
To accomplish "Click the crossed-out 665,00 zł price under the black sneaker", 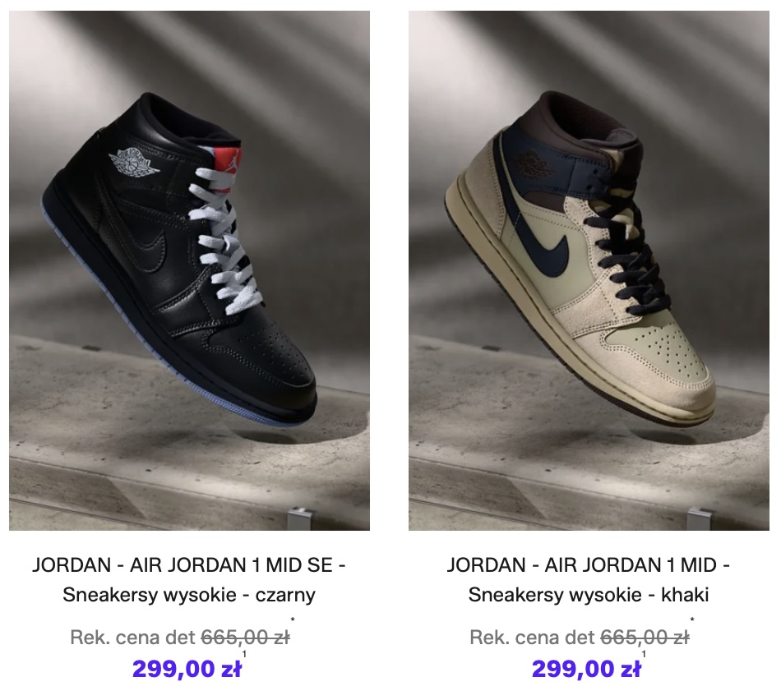I will (x=245, y=638).
